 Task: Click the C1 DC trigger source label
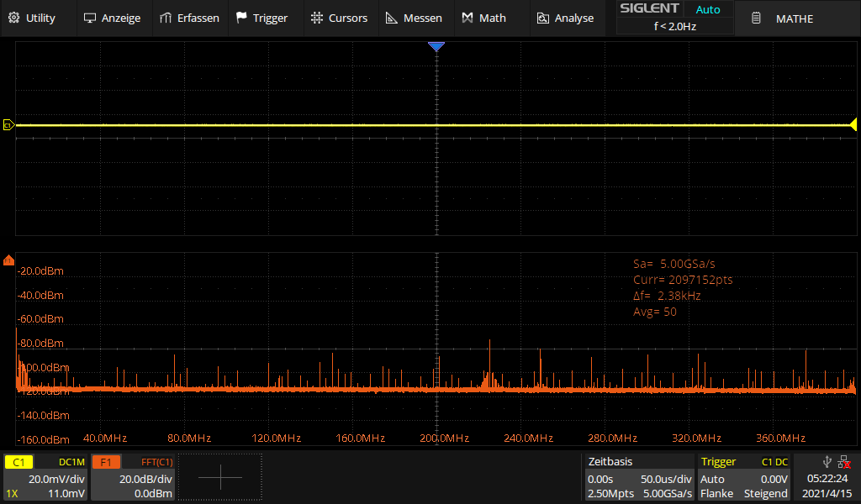774,462
